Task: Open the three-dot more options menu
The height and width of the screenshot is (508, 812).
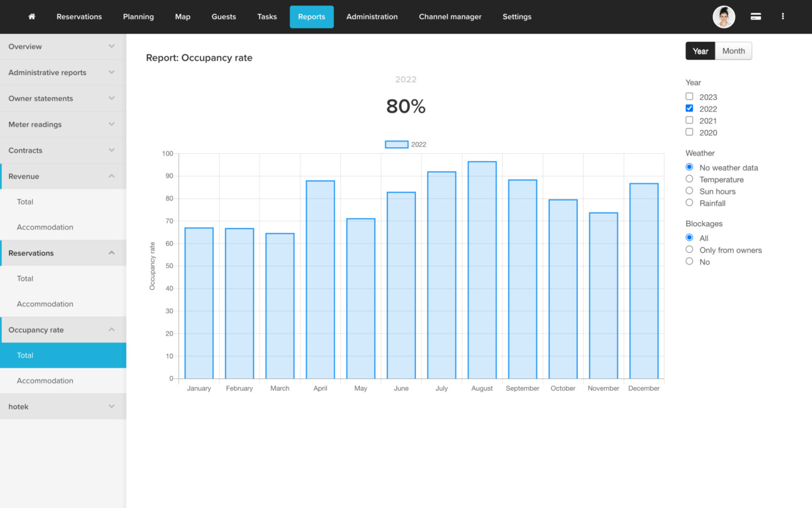Action: (783, 17)
